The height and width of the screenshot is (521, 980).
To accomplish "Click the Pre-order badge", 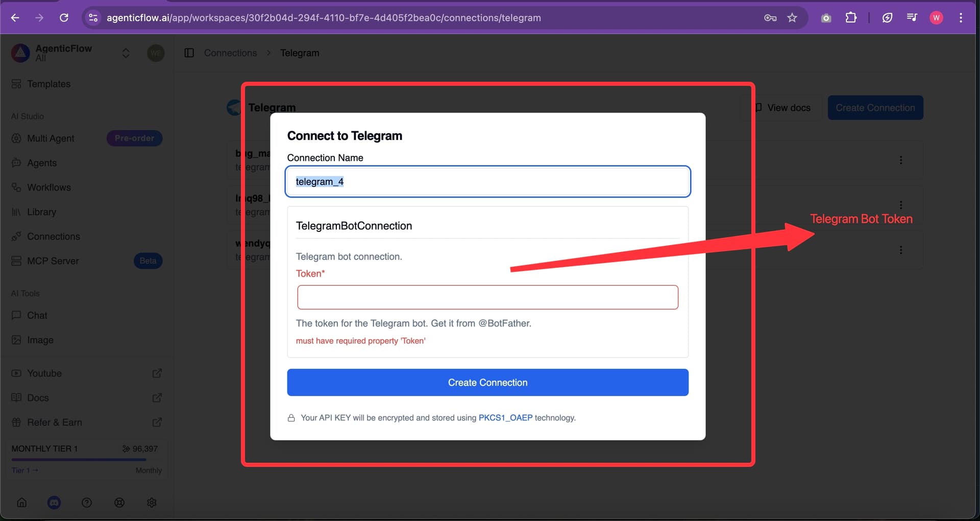I will 134,138.
